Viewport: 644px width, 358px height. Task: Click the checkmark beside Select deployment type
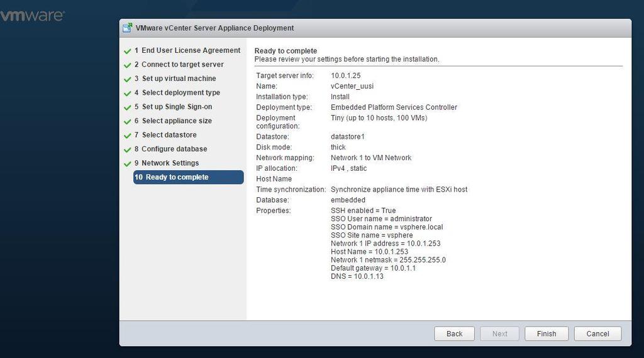tap(127, 94)
